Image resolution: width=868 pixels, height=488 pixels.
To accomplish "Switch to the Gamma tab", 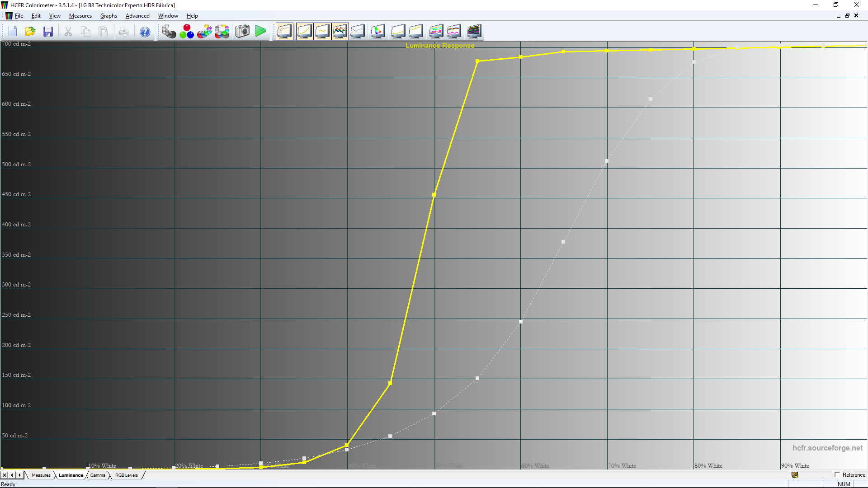I will coord(98,475).
